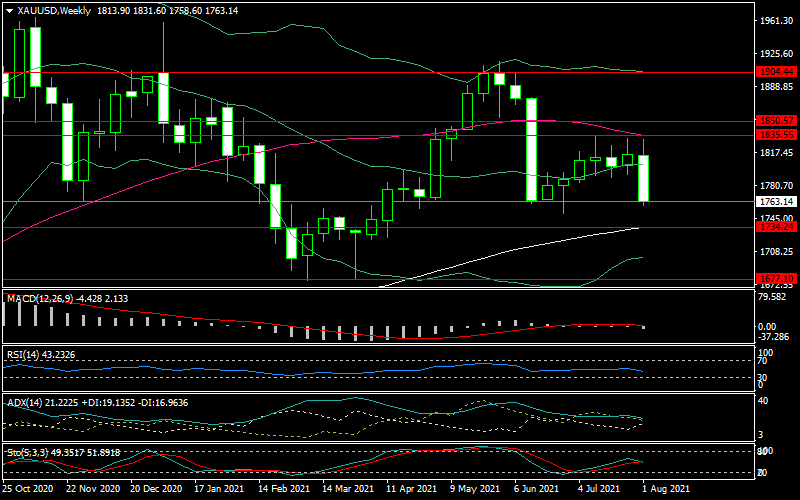Click the 4 Jul 2021 date label
This screenshot has height=500, width=800.
coord(599,488)
